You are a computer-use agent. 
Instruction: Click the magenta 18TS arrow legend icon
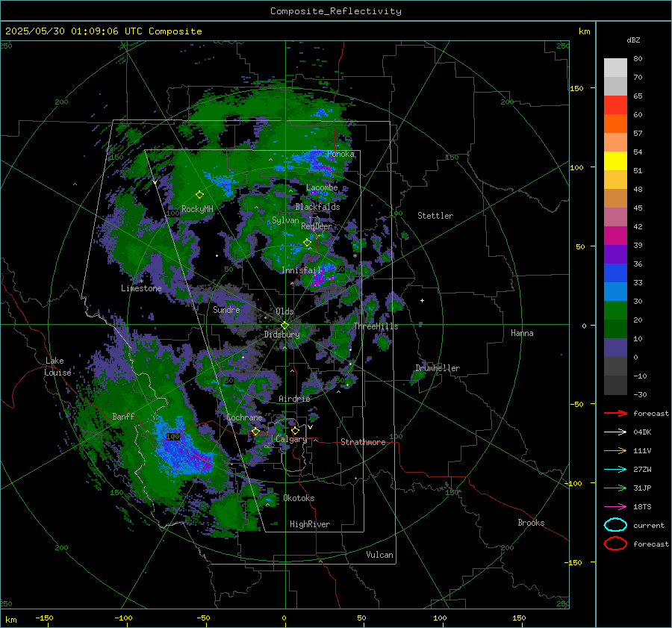[x=615, y=507]
